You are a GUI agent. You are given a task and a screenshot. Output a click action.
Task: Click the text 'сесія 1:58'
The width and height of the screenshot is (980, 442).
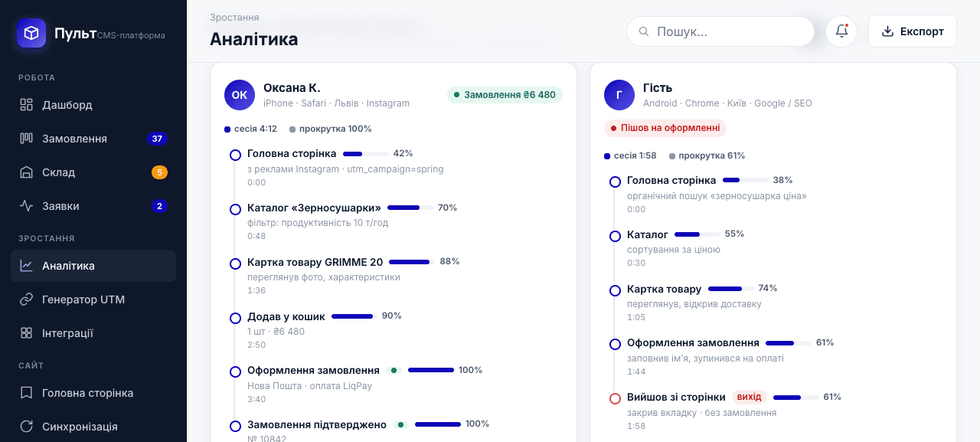pyautogui.click(x=635, y=156)
